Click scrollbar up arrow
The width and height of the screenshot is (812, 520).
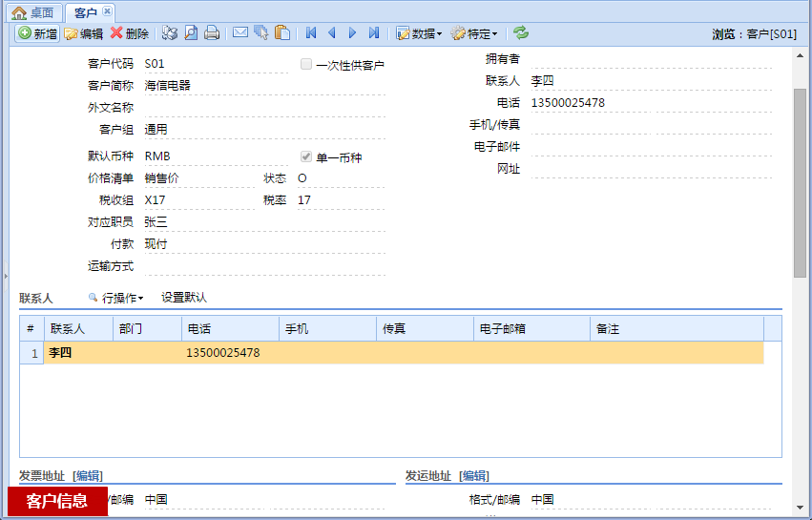pyautogui.click(x=800, y=55)
